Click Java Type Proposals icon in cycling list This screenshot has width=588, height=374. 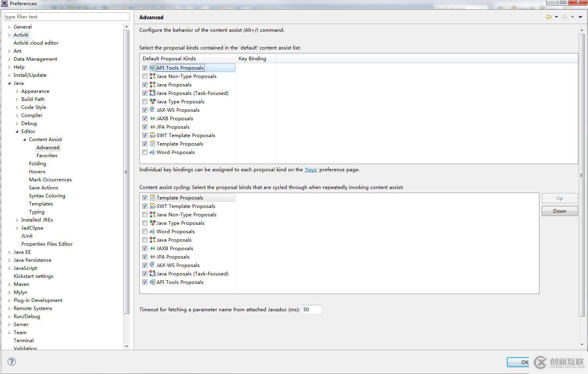coord(153,223)
